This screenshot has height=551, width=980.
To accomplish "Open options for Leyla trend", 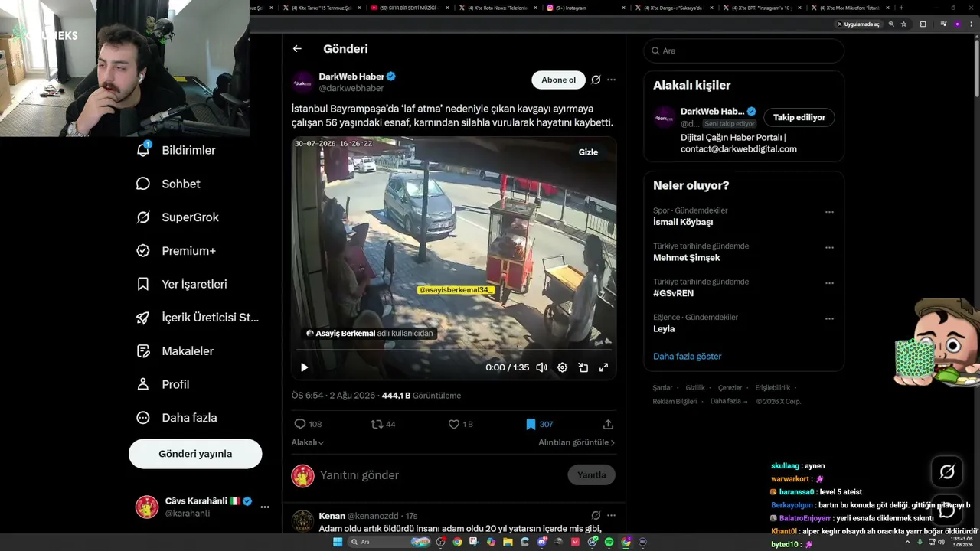I will [829, 319].
